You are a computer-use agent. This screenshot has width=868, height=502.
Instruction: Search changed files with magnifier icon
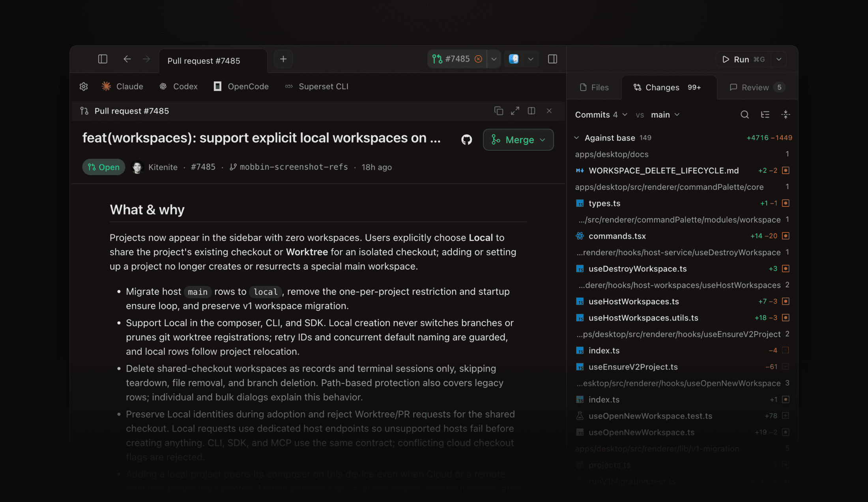[x=745, y=115]
